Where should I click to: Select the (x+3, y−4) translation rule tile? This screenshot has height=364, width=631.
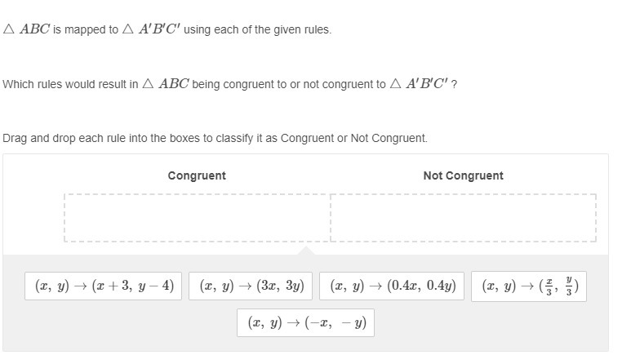click(x=103, y=286)
